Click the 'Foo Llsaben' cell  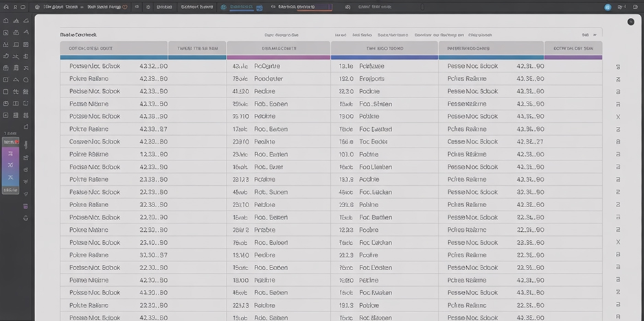coord(376,167)
